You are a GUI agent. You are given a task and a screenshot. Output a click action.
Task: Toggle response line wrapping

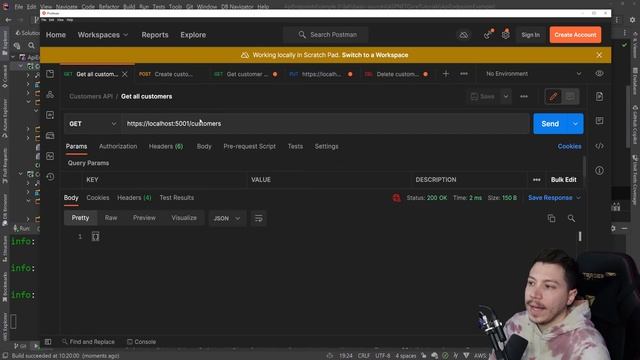[x=258, y=218]
